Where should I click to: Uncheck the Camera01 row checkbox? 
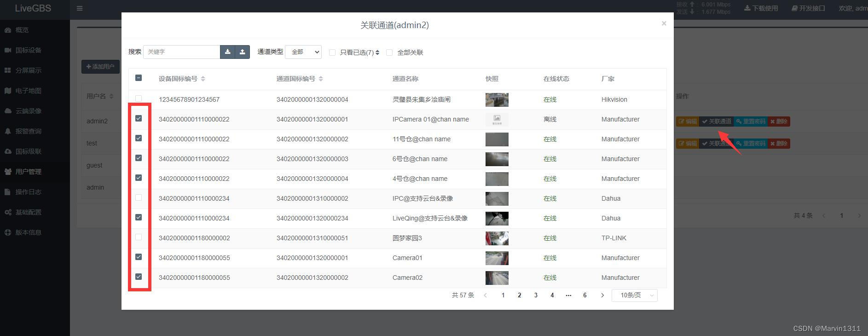point(139,257)
